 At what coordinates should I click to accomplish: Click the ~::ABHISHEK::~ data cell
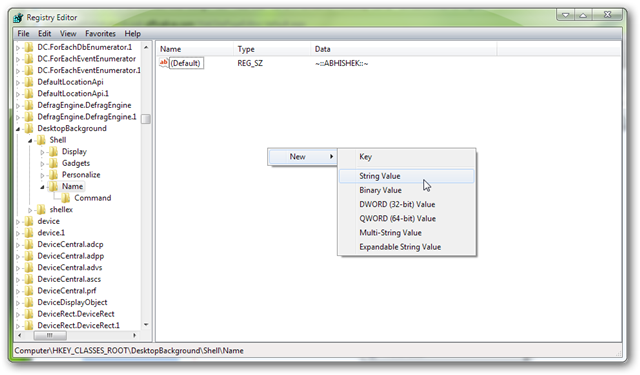tap(342, 63)
